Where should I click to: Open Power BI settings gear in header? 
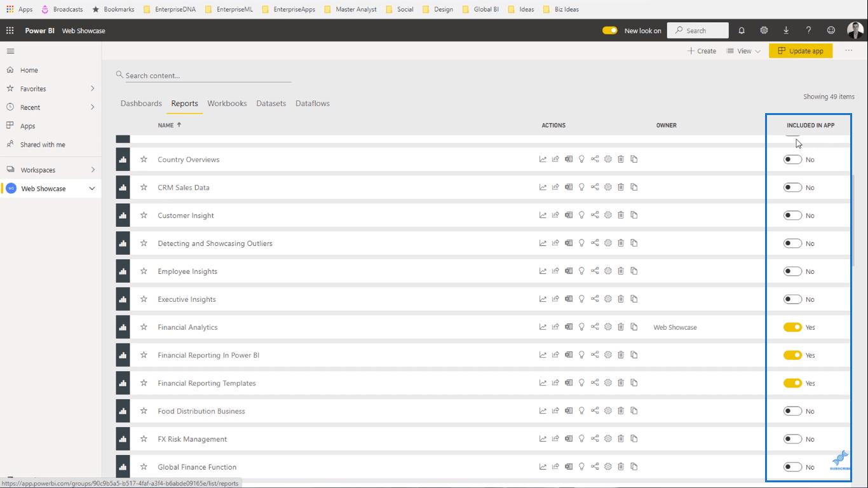(x=764, y=30)
